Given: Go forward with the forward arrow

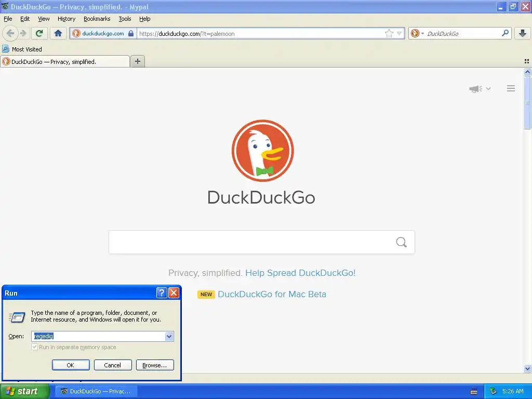Looking at the screenshot, I should [23, 33].
